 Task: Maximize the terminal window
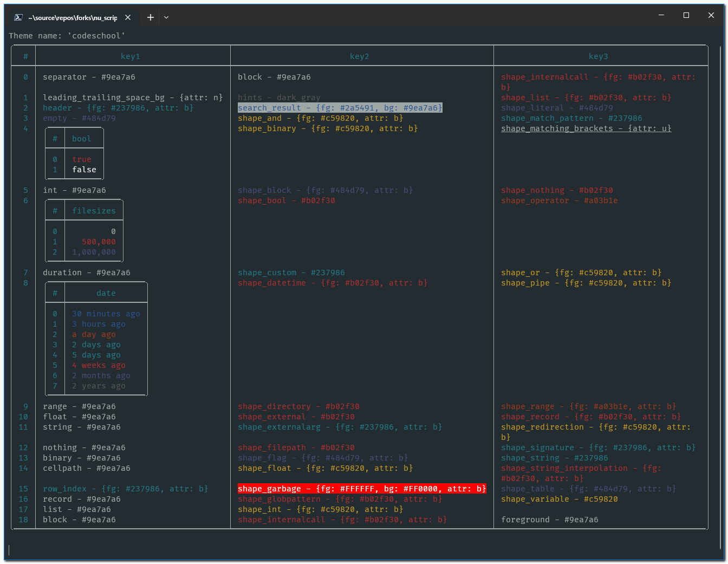(x=686, y=15)
